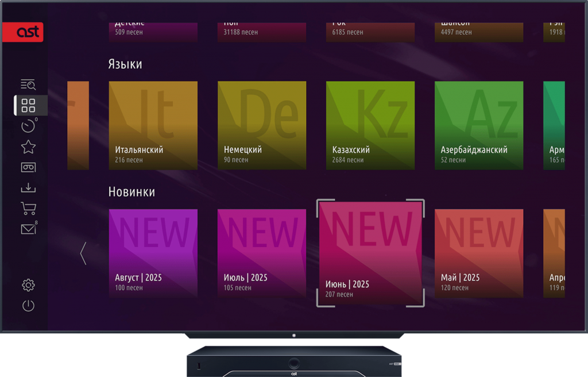Open the song search icon in sidebar
The height and width of the screenshot is (377, 588).
pyautogui.click(x=28, y=85)
